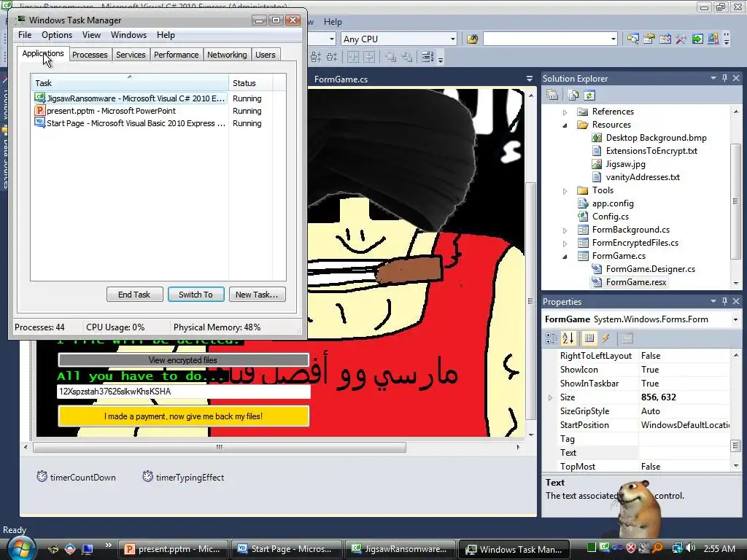Click Tab Order layout icon
The height and width of the screenshot is (560, 747).
(x=427, y=57)
